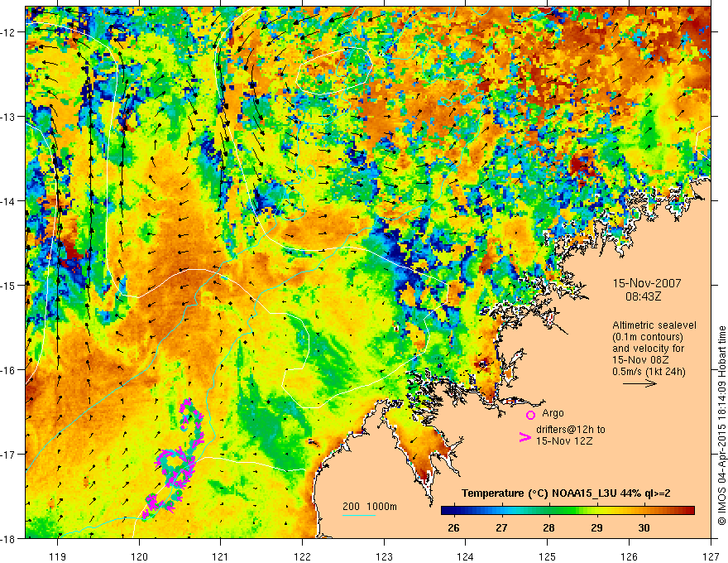Click the colorbar tick label 30

pos(644,527)
